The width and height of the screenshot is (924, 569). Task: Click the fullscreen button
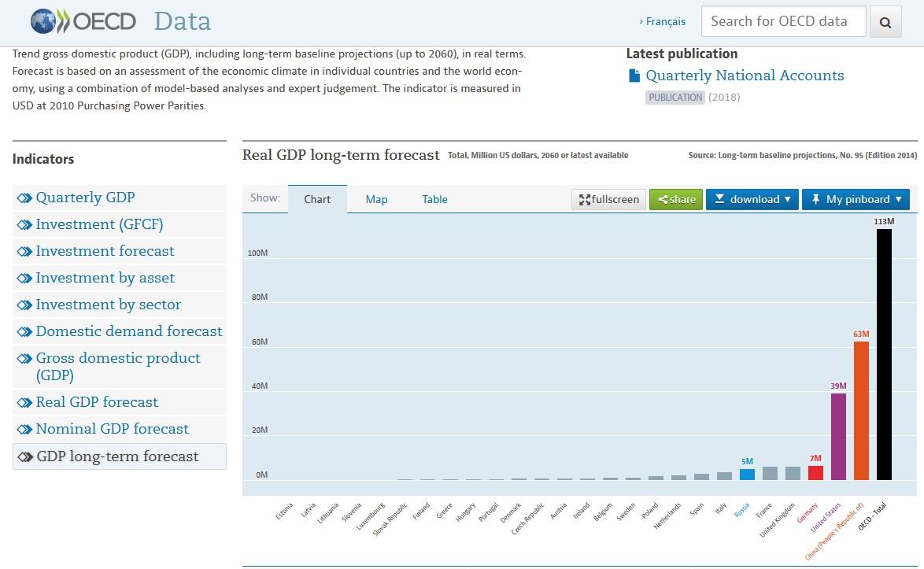point(608,199)
